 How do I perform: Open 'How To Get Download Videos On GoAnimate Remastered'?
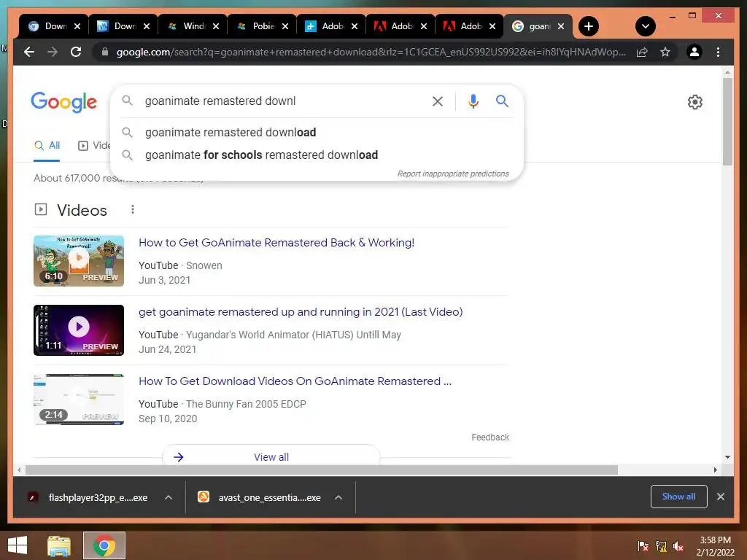pyautogui.click(x=295, y=381)
